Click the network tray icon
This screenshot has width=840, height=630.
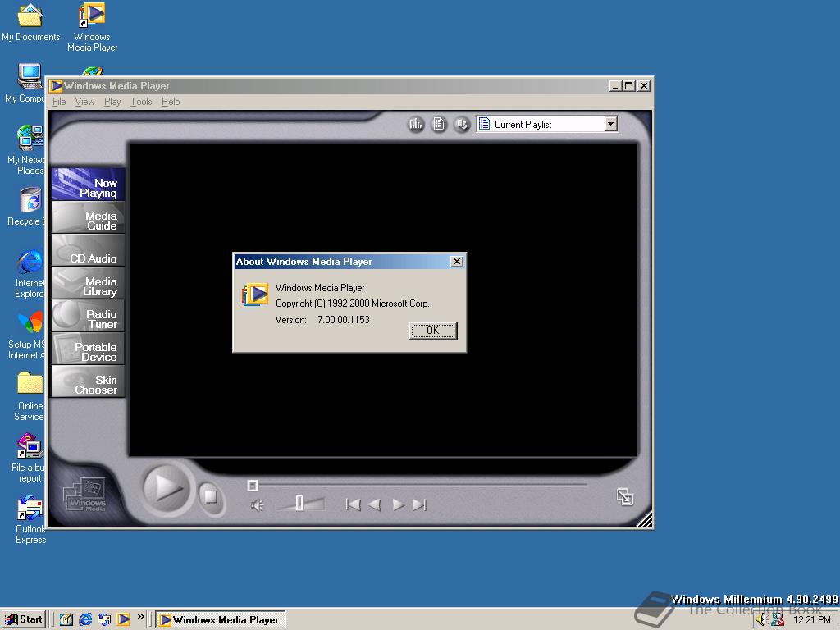[778, 620]
